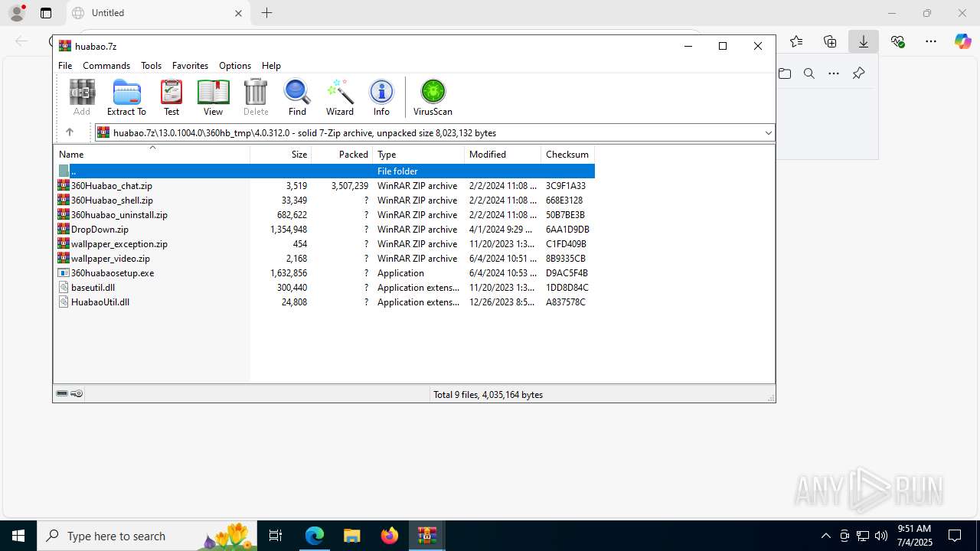Open the Tools menu
980x551 pixels.
click(151, 66)
